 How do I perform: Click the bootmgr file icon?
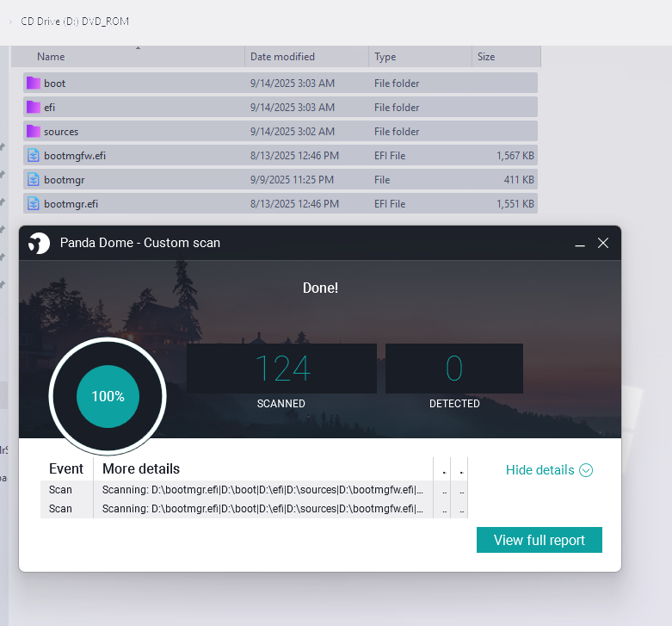tap(34, 179)
